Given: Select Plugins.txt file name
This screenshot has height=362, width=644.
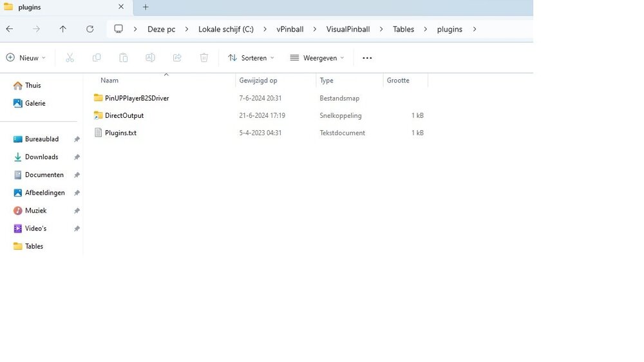Looking at the screenshot, I should 120,133.
